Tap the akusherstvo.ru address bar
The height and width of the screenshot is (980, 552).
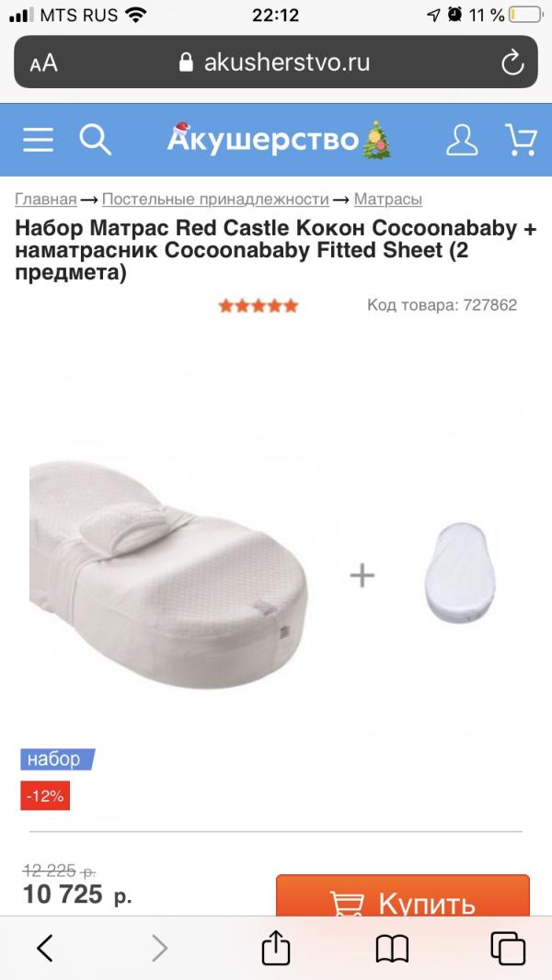pyautogui.click(x=276, y=62)
